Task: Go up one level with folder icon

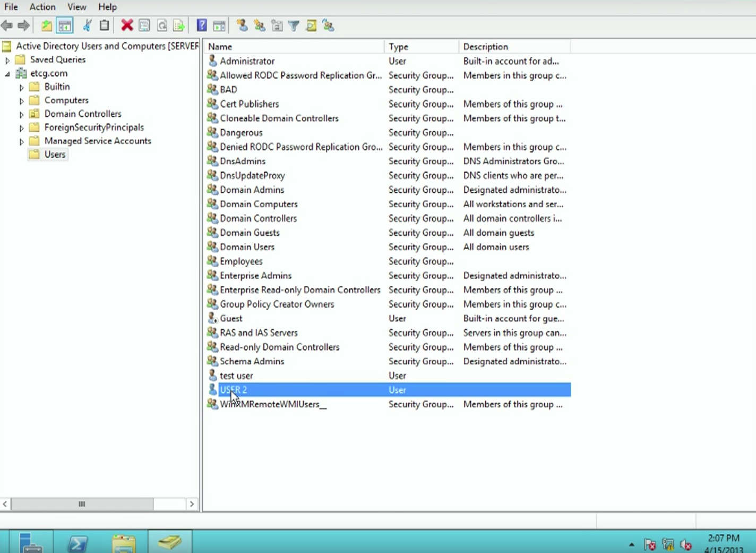Action: (47, 25)
